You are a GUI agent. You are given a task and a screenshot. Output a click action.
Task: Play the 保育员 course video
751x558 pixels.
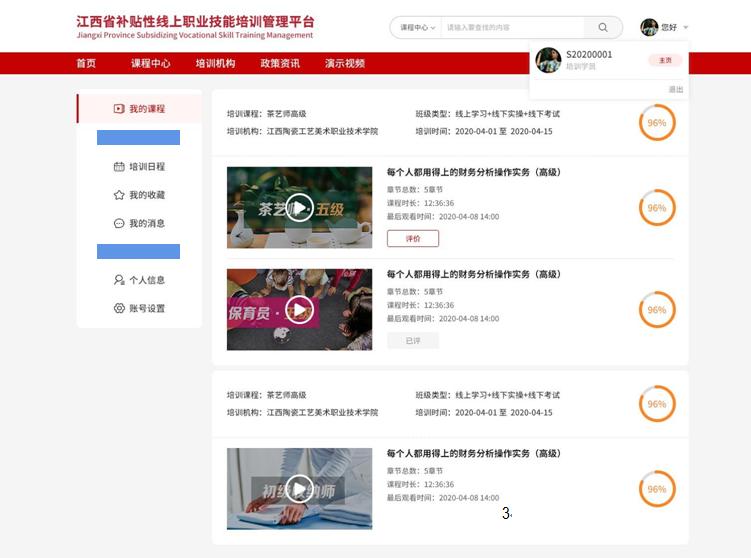[x=299, y=309]
